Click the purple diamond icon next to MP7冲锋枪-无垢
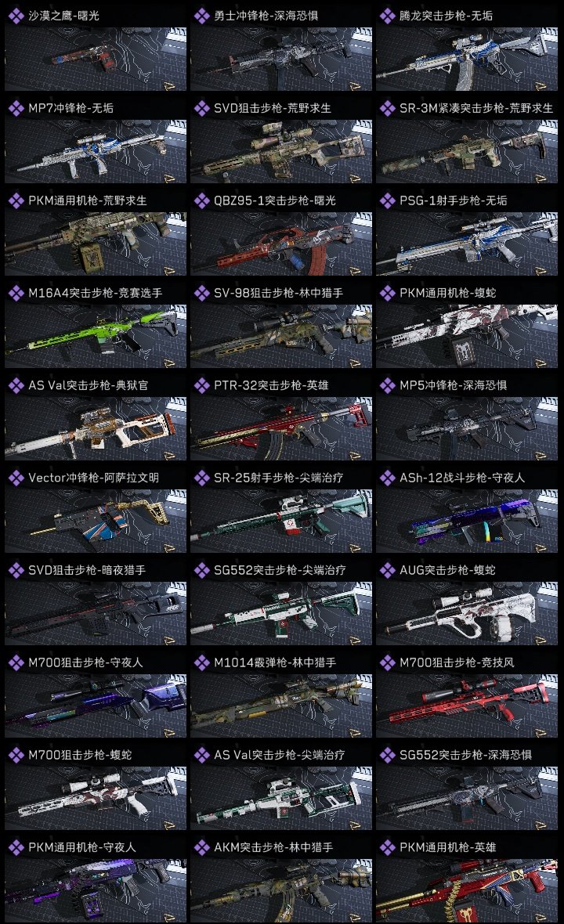 (x=16, y=108)
